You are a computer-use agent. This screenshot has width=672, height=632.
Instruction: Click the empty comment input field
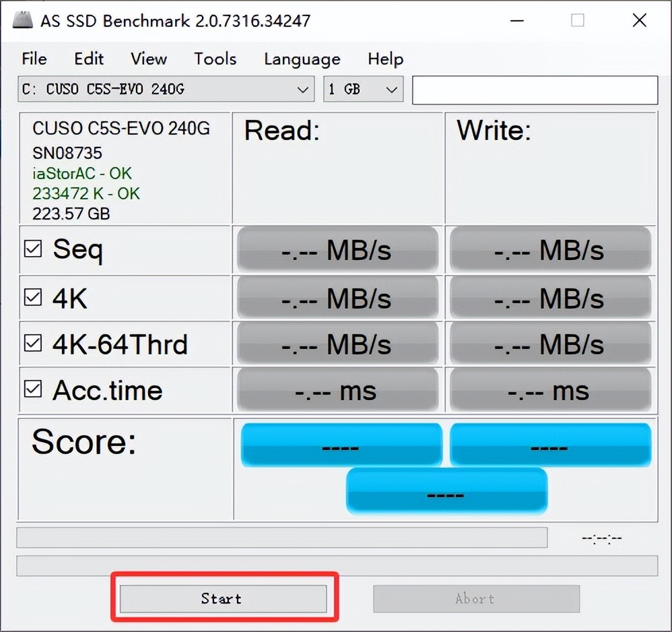coord(534,89)
